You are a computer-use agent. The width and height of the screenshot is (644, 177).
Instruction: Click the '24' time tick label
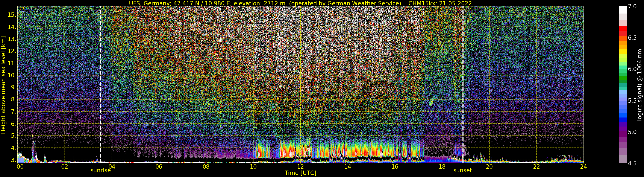(x=583, y=166)
